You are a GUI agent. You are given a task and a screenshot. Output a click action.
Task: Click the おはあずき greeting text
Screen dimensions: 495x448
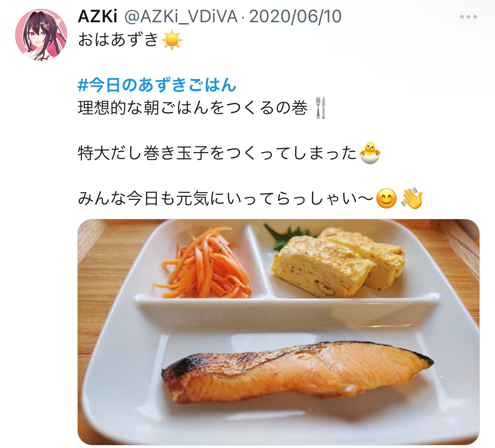(x=118, y=40)
